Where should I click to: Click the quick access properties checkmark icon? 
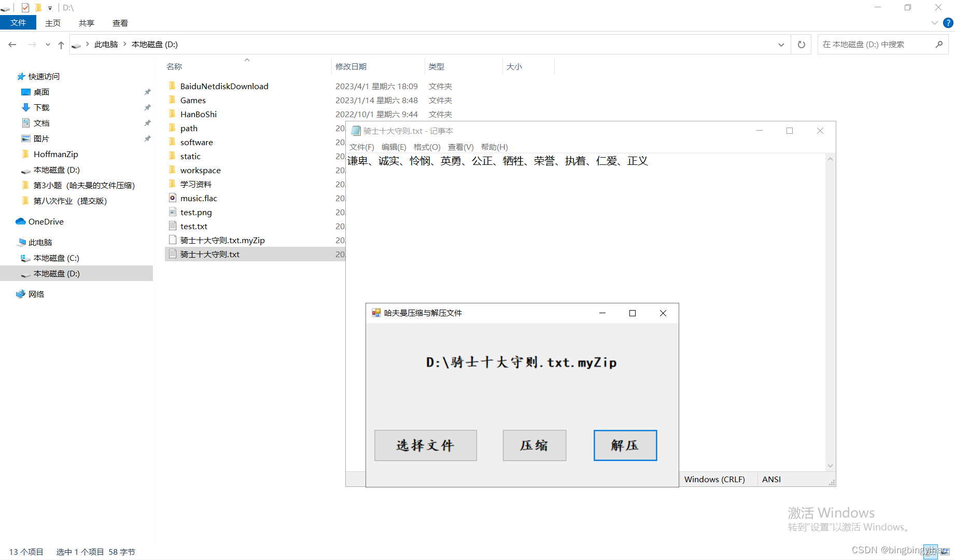[x=25, y=8]
